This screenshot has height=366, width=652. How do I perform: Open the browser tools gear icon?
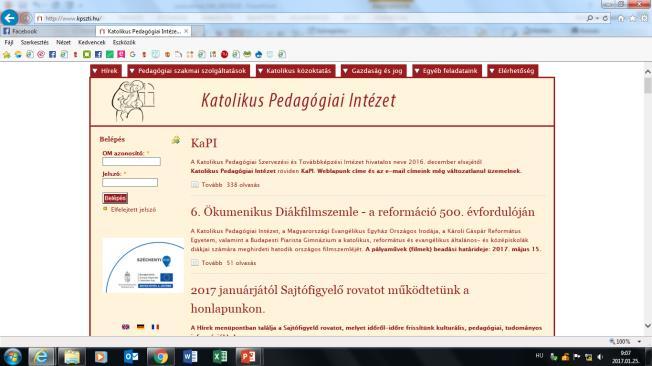(644, 18)
